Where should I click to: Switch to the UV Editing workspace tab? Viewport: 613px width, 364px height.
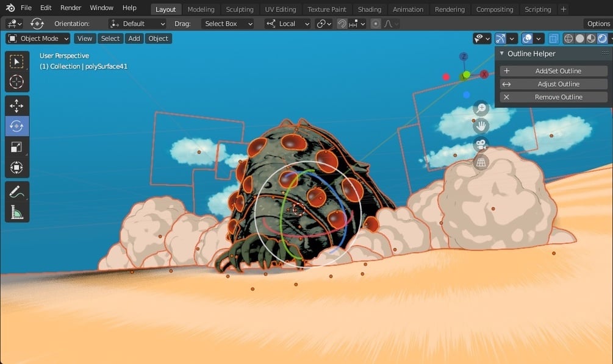tap(281, 9)
